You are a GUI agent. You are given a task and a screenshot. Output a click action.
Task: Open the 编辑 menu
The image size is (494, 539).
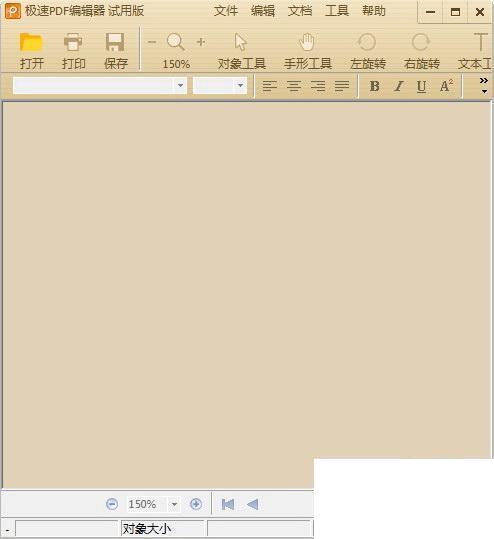coord(263,11)
